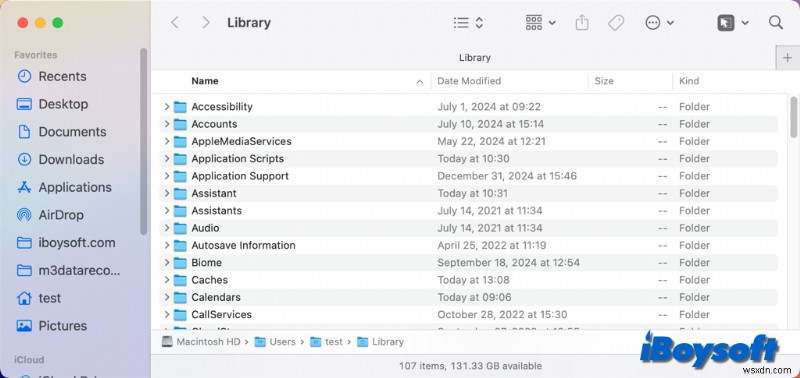Select the Application Scripts folder icon

click(x=180, y=159)
